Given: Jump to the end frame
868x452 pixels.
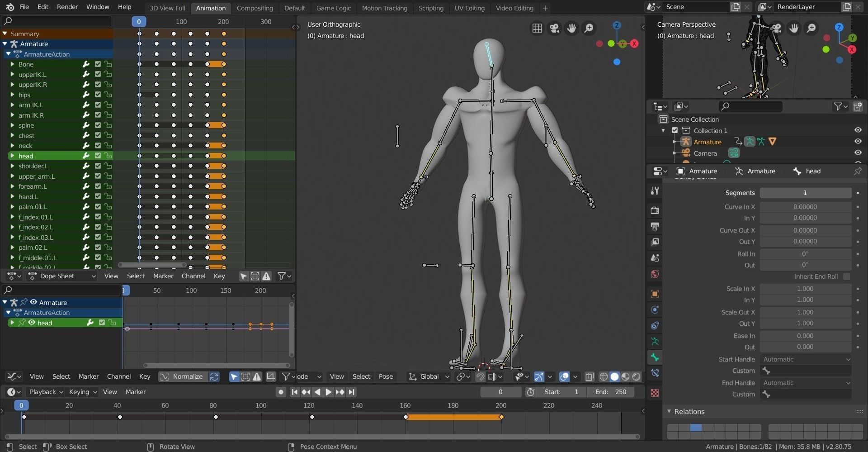Looking at the screenshot, I should [352, 392].
